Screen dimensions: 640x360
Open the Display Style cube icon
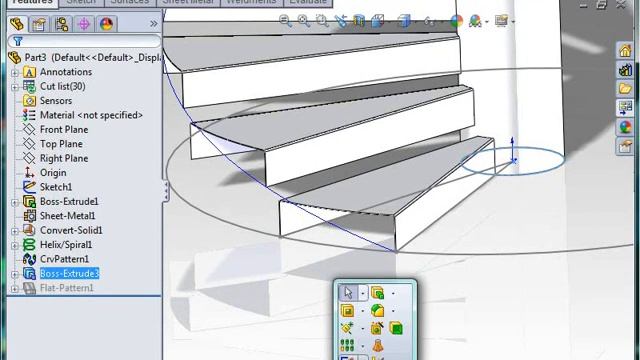(x=404, y=20)
